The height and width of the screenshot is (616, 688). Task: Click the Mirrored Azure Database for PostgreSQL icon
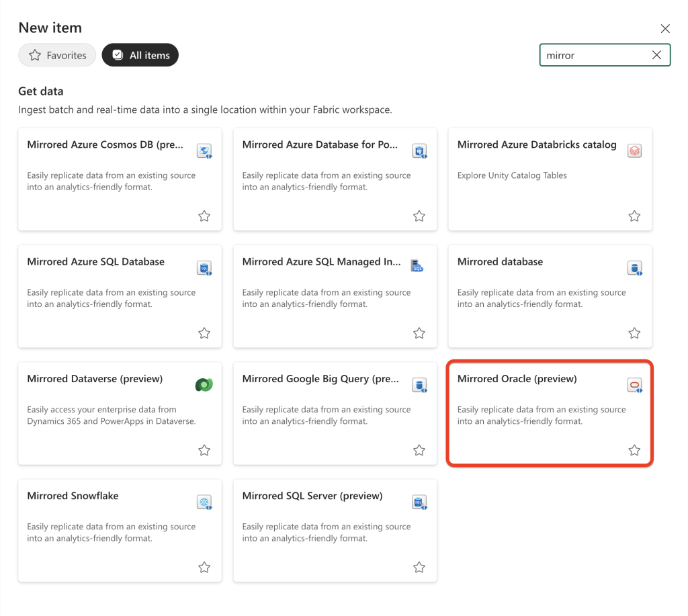(419, 150)
